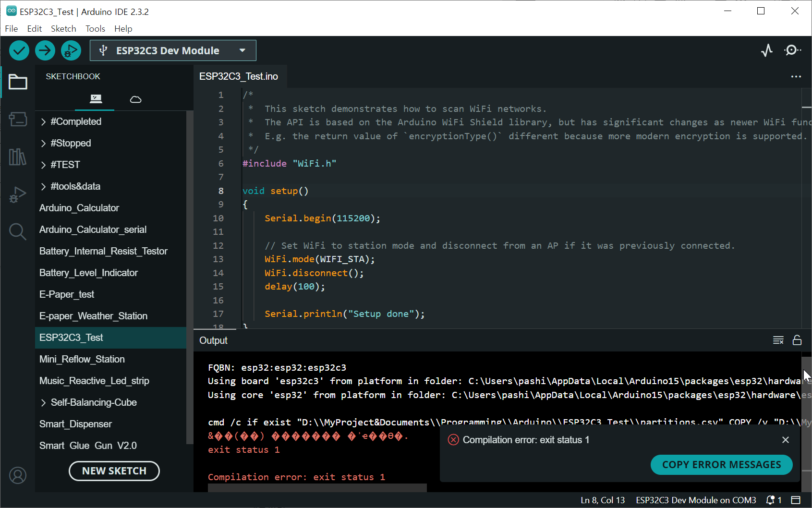Open the Search magnifier sidebar icon
812x508 pixels.
[x=18, y=232]
